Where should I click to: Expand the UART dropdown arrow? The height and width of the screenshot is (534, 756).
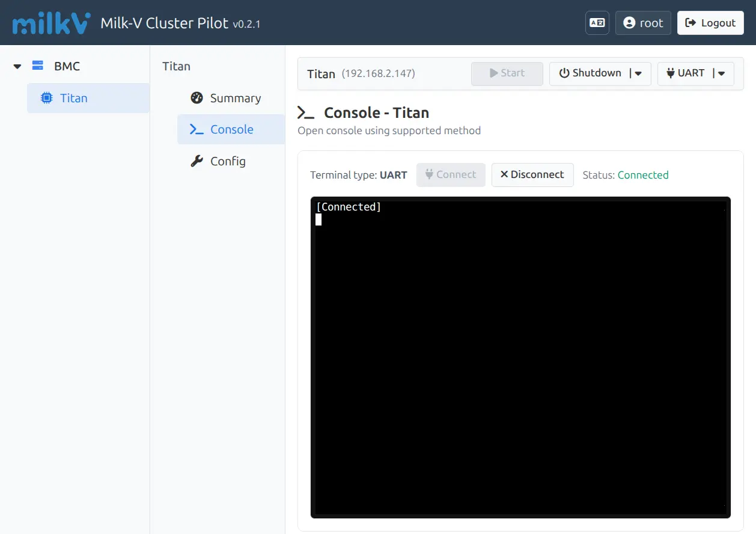point(722,73)
